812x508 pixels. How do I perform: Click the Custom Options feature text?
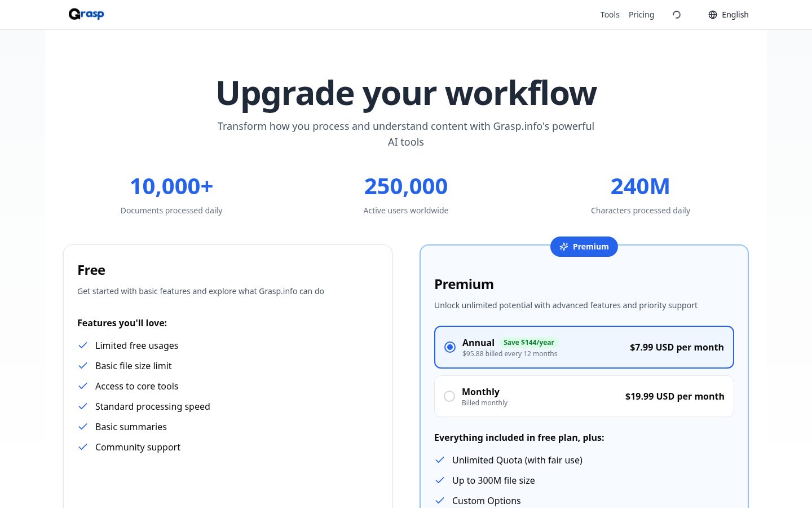pyautogui.click(x=486, y=501)
